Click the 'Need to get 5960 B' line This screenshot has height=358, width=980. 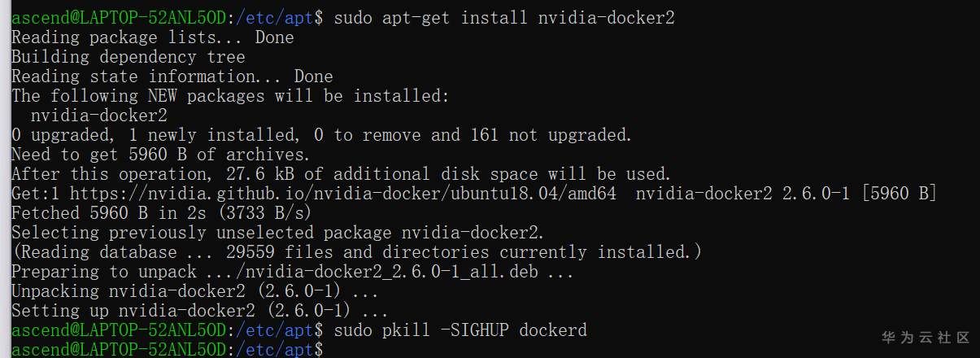160,155
